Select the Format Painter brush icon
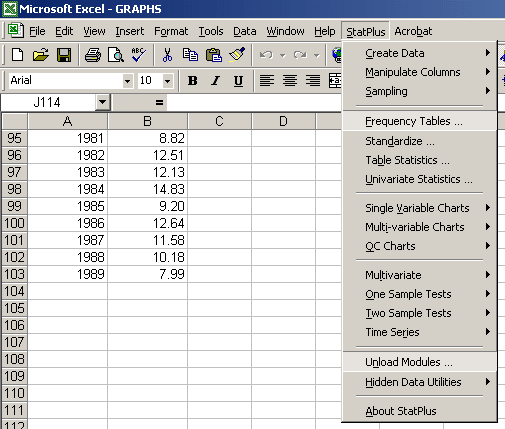505x429 pixels. pos(237,55)
